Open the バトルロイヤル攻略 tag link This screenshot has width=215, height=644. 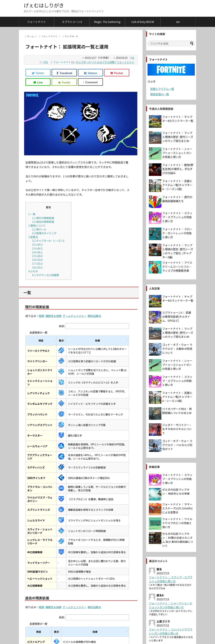(103, 62)
